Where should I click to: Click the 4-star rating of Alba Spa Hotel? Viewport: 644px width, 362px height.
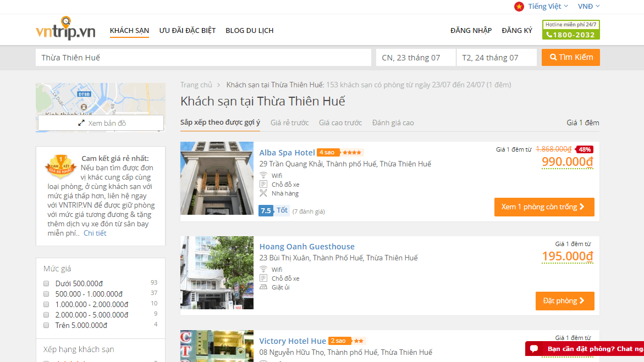tap(340, 152)
